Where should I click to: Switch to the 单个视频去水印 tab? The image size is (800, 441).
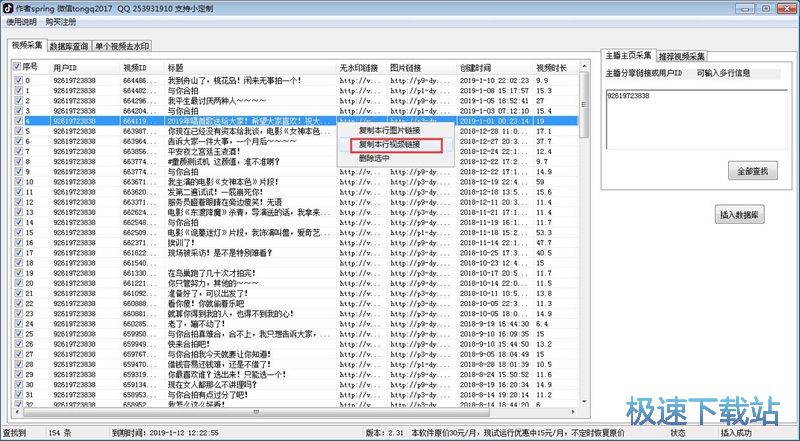[122, 46]
